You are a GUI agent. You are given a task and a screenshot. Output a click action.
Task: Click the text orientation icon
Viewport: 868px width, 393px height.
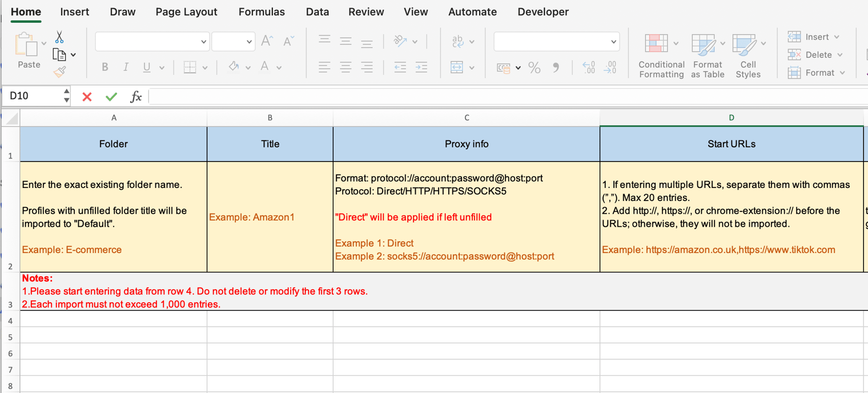[x=400, y=41]
